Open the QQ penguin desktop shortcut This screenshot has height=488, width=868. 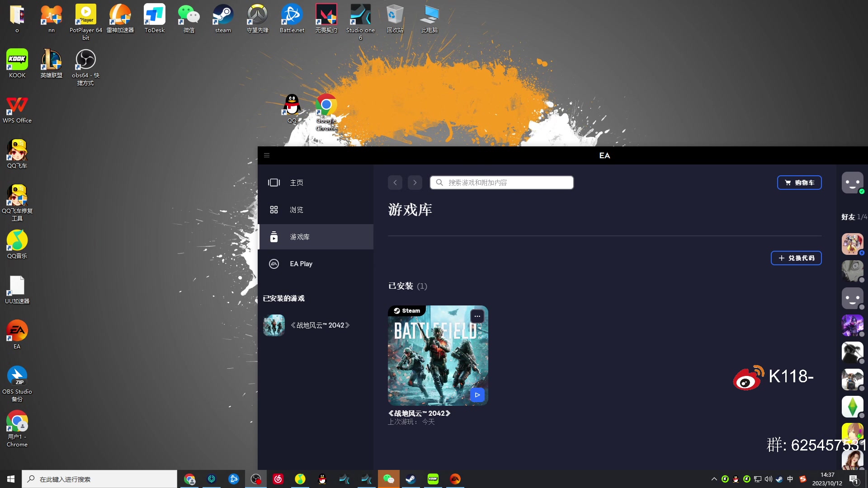[x=292, y=108]
